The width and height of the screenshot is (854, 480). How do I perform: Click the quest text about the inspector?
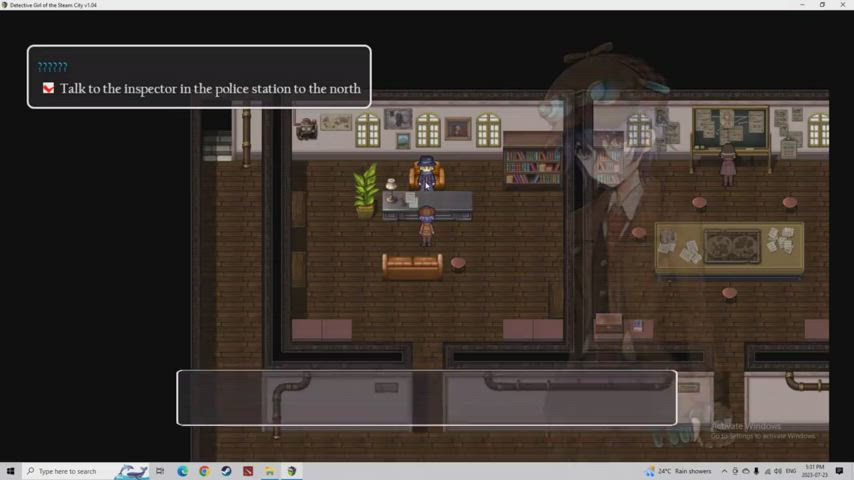click(210, 89)
